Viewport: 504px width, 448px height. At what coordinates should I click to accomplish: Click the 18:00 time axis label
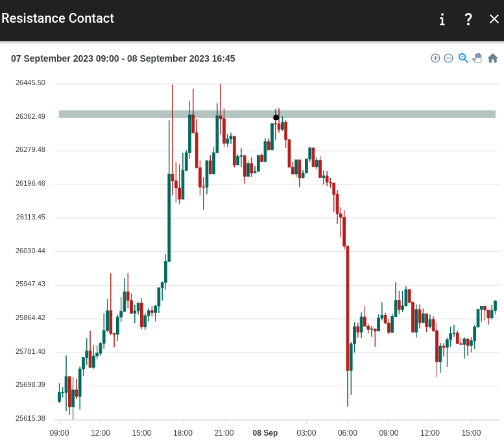[x=183, y=433]
